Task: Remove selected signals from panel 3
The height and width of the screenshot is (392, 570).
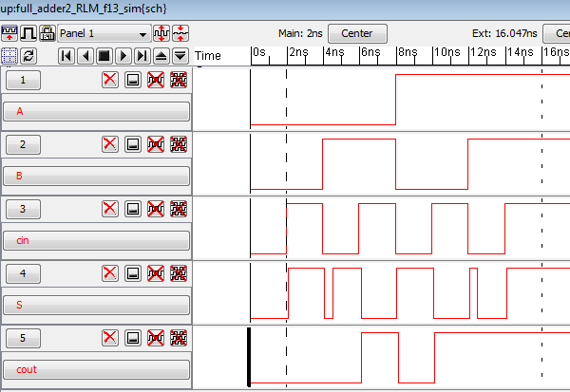Action: tap(156, 209)
